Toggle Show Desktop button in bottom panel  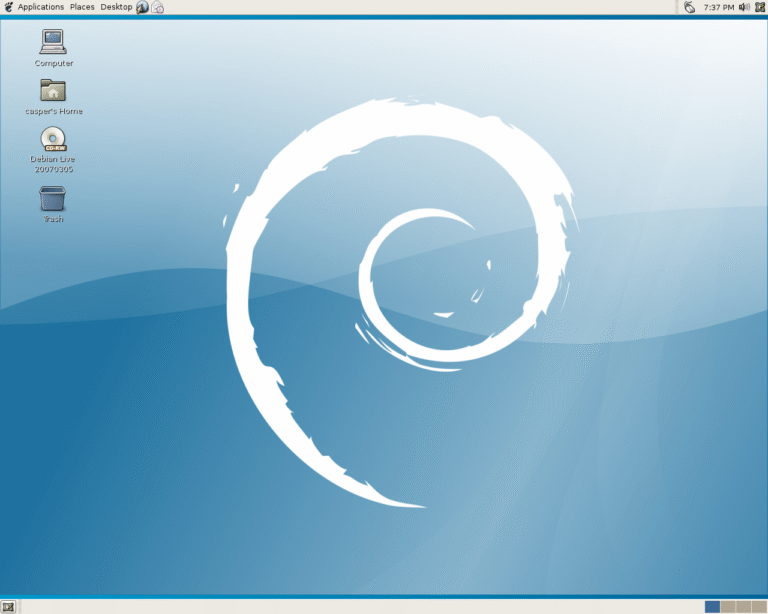tap(9, 606)
